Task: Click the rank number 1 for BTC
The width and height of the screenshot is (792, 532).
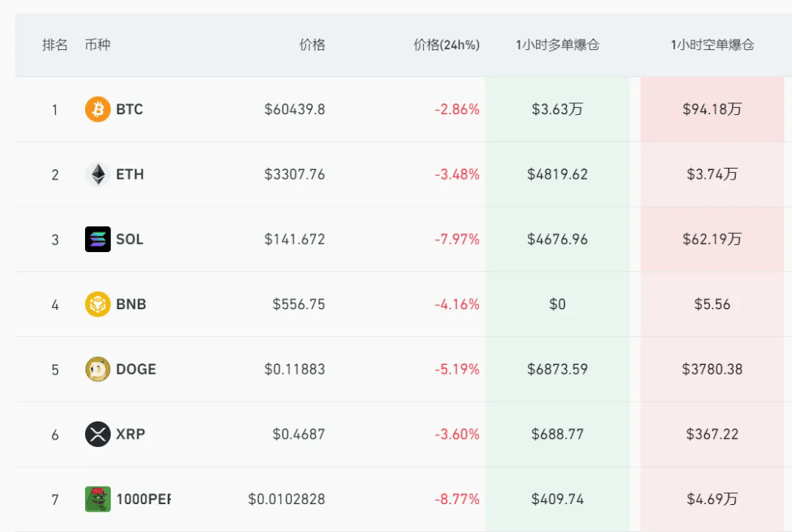Action: pos(54,109)
